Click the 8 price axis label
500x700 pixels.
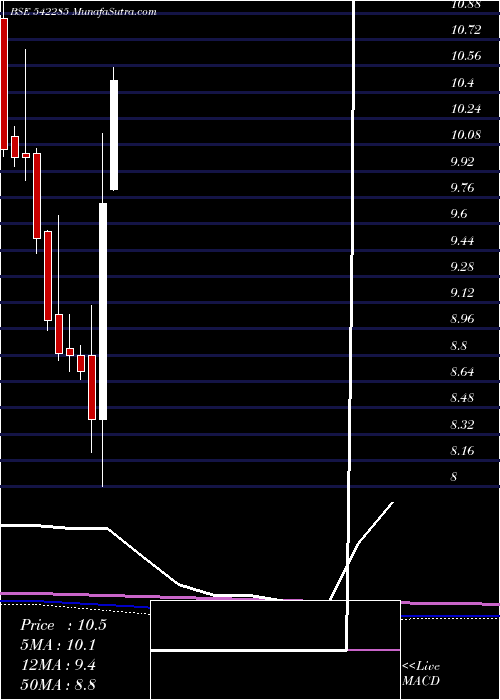pyautogui.click(x=454, y=477)
